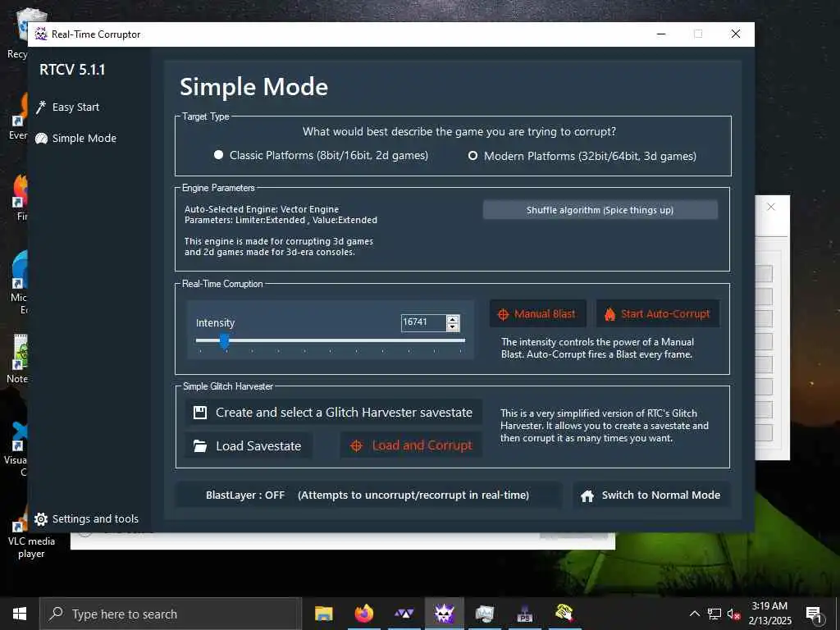The width and height of the screenshot is (840, 630).
Task: Click the floppy disk save icon
Action: tap(200, 413)
